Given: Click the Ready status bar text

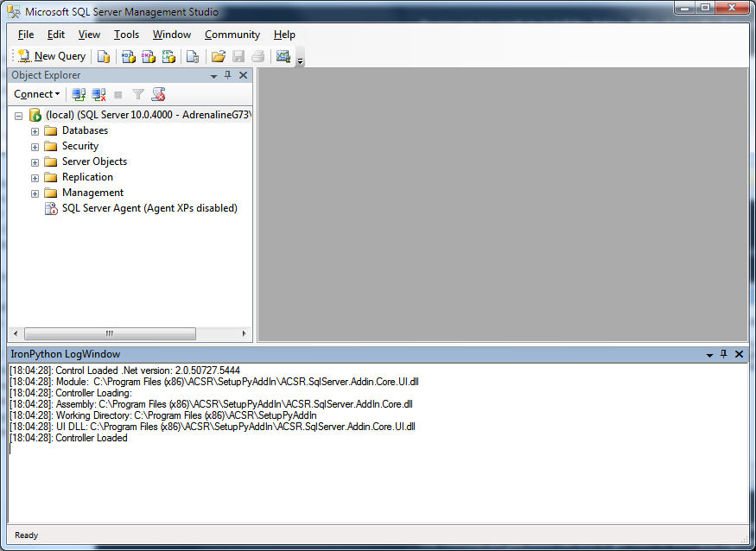Looking at the screenshot, I should (x=26, y=535).
